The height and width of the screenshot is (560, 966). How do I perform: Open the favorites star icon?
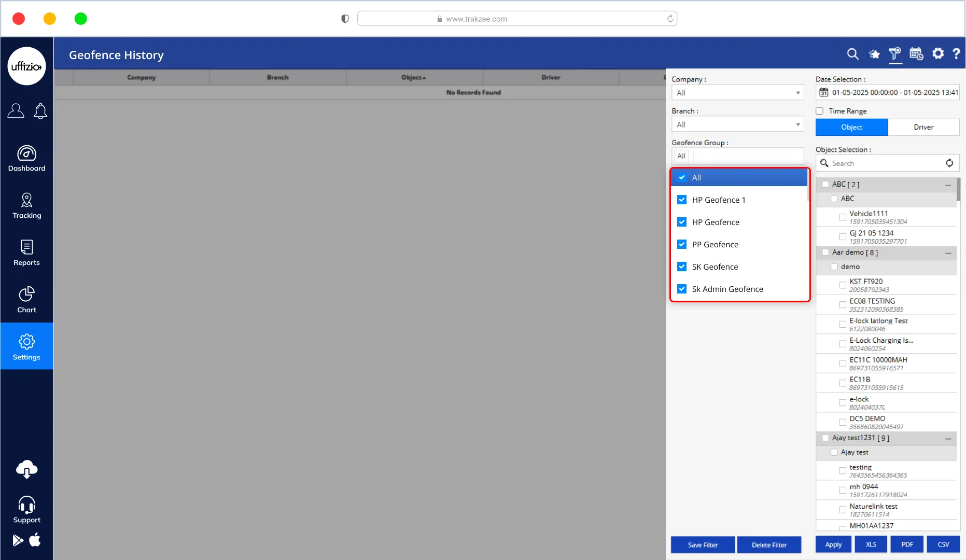coord(874,54)
